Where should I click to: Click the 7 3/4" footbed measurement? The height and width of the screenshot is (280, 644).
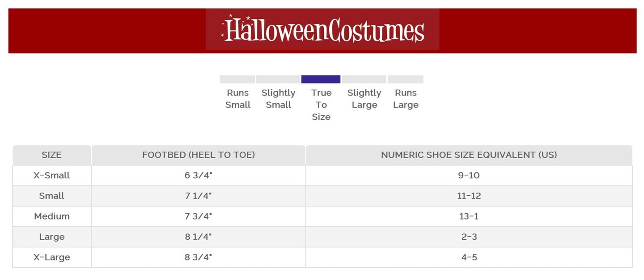pos(199,216)
